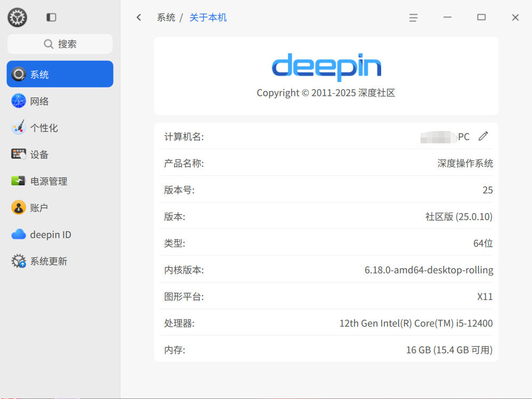This screenshot has height=399, width=532.
Task: Open 设备 settings in sidebar
Action: coord(60,154)
